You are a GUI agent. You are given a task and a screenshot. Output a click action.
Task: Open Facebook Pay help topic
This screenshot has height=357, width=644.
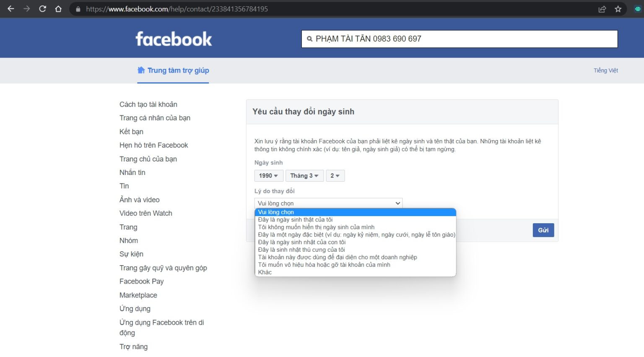[x=141, y=281]
